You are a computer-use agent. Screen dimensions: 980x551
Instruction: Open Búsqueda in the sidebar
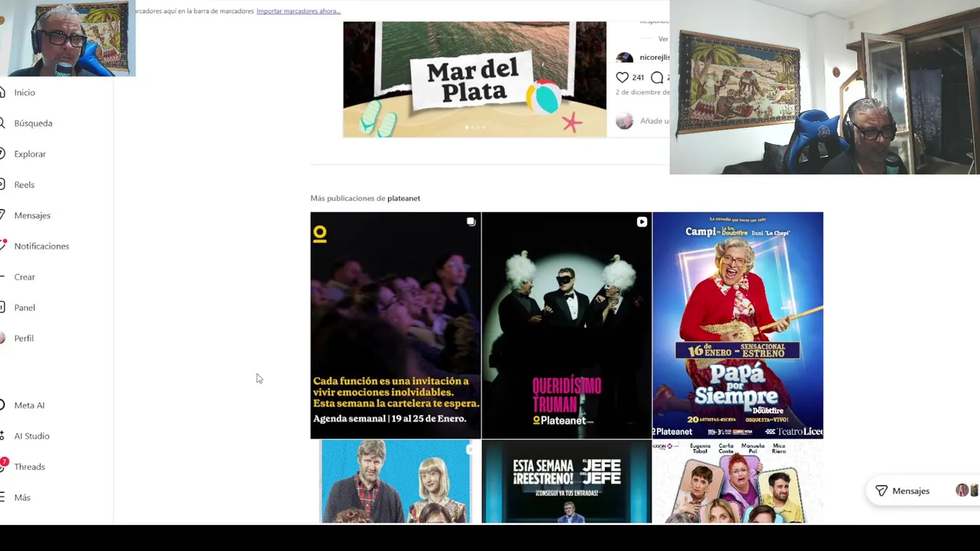33,123
